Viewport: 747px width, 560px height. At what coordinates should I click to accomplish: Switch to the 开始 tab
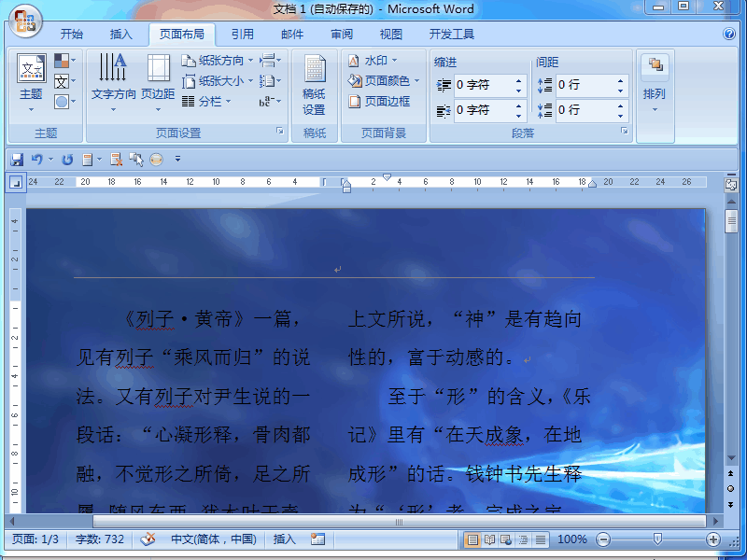tap(72, 35)
